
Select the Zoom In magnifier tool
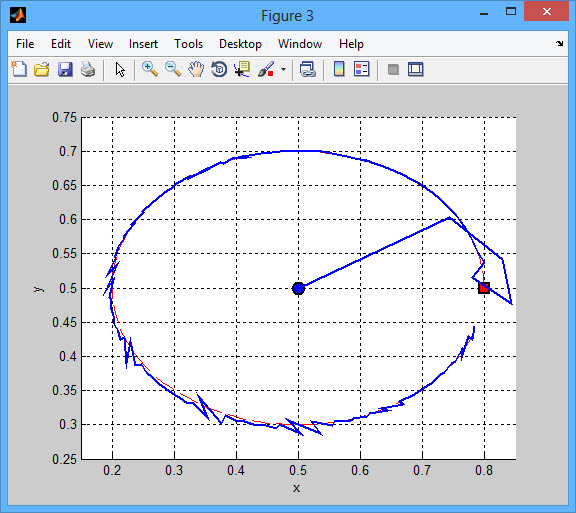150,69
